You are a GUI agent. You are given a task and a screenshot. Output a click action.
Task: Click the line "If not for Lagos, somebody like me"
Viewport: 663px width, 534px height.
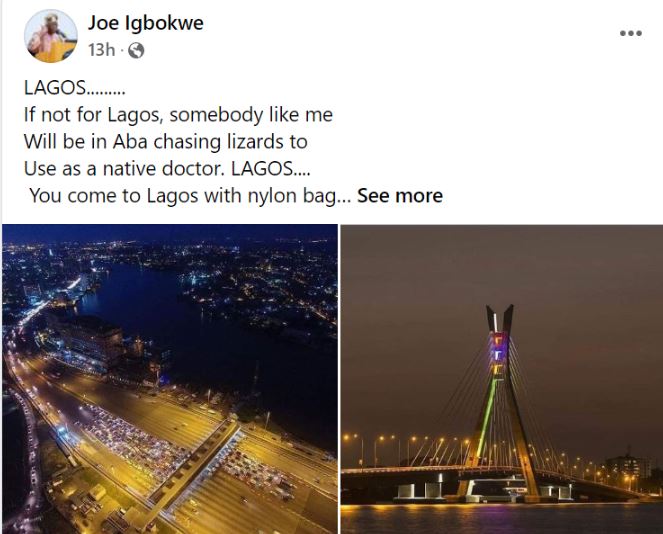178,115
